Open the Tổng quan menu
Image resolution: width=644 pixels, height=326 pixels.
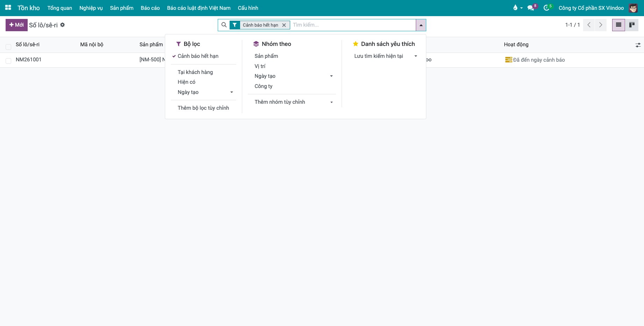[x=60, y=8]
